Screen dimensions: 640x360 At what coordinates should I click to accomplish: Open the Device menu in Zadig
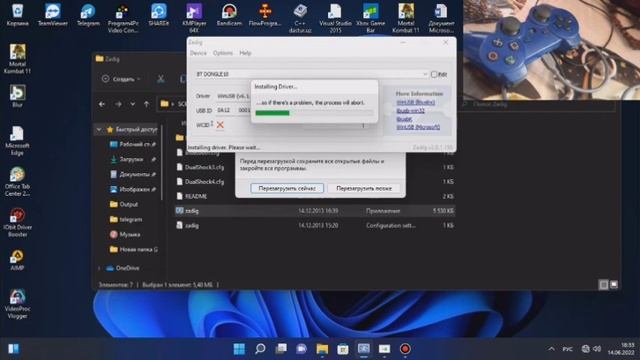(198, 53)
